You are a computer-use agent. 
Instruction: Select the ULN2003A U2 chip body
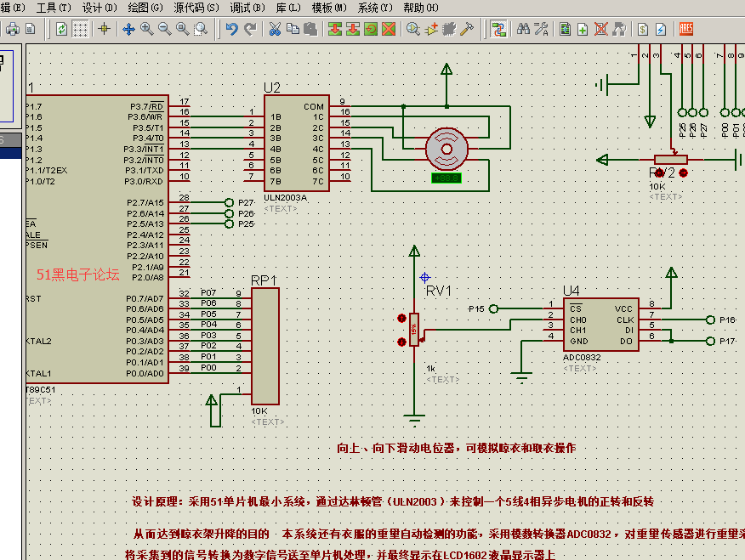click(x=297, y=144)
